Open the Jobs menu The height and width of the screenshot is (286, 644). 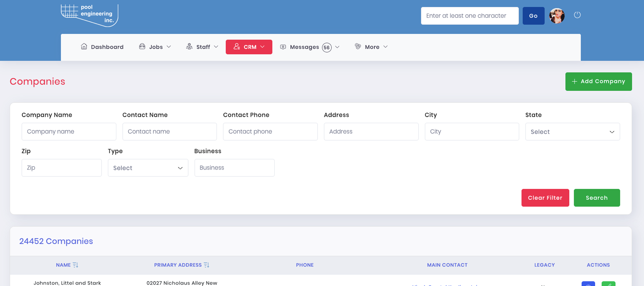click(155, 47)
